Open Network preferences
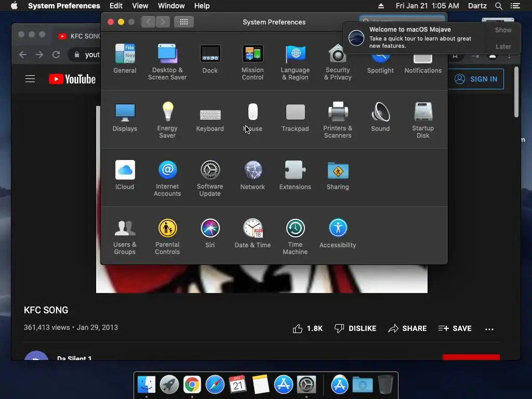532x399 pixels. (x=253, y=175)
